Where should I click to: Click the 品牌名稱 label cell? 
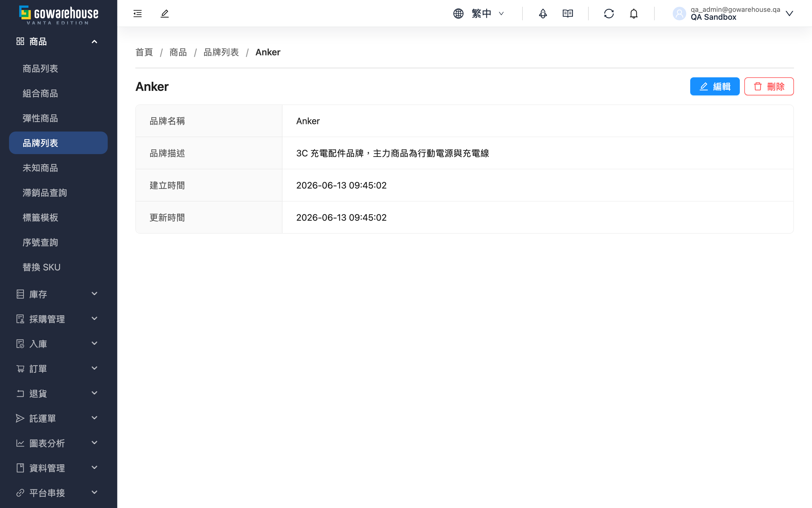tap(209, 121)
